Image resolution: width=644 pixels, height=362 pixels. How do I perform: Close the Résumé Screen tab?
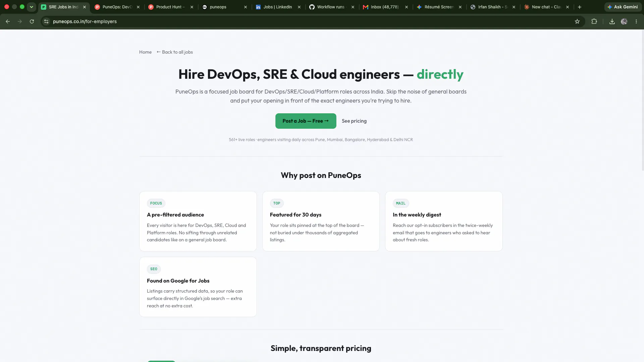click(460, 7)
